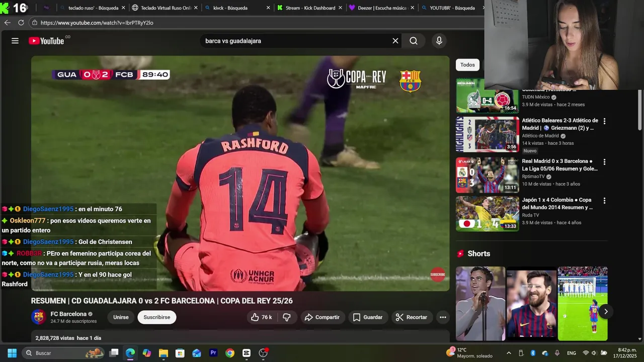The image size is (644, 362).
Task: Open options for Atlético Baleares video
Action: click(605, 121)
